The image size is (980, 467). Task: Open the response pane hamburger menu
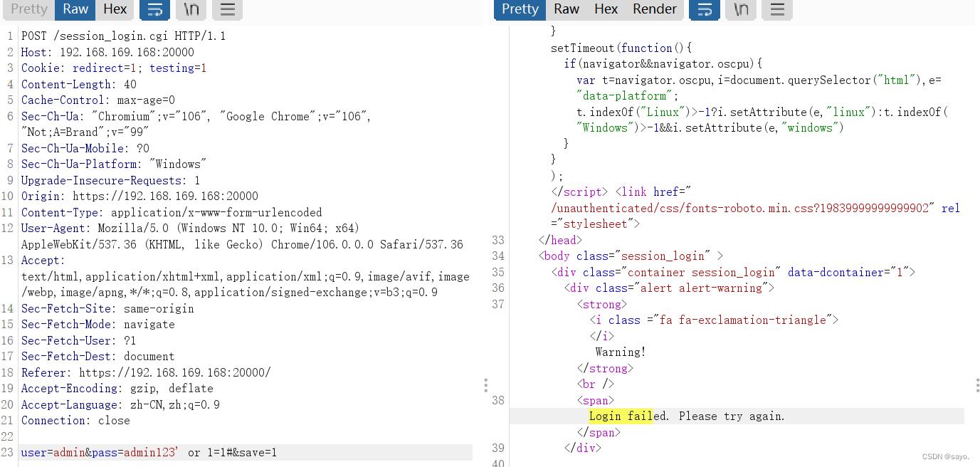coord(777,9)
